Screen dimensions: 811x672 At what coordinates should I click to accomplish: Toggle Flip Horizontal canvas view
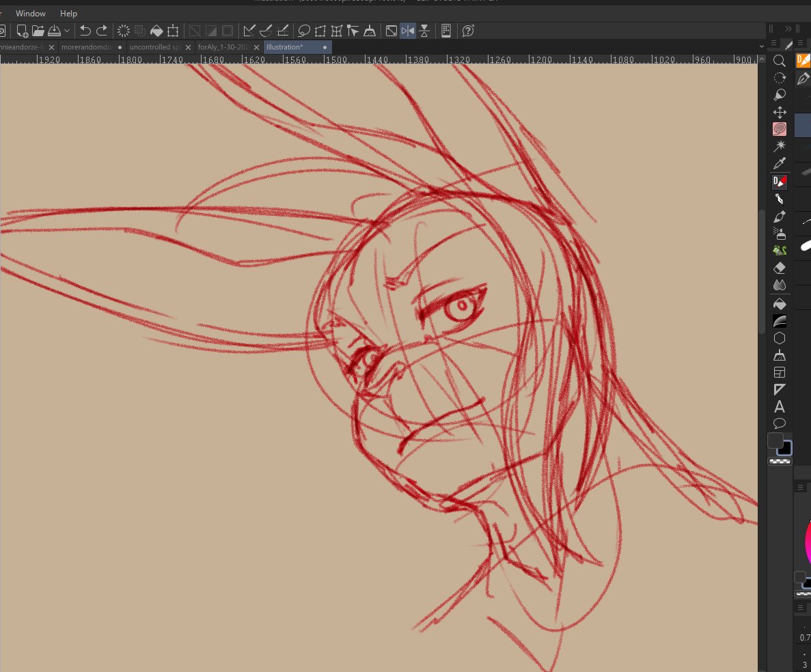point(408,31)
